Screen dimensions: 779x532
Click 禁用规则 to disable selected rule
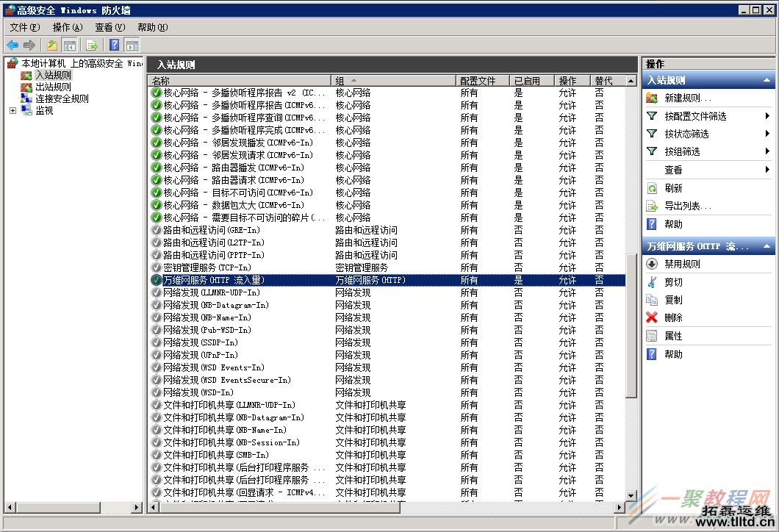click(x=681, y=264)
